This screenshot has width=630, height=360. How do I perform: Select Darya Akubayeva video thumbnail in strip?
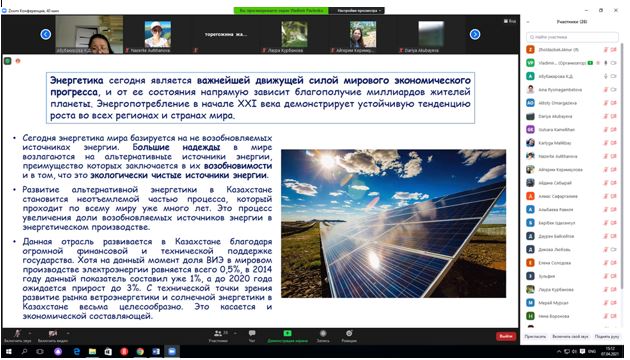pyautogui.click(x=431, y=35)
